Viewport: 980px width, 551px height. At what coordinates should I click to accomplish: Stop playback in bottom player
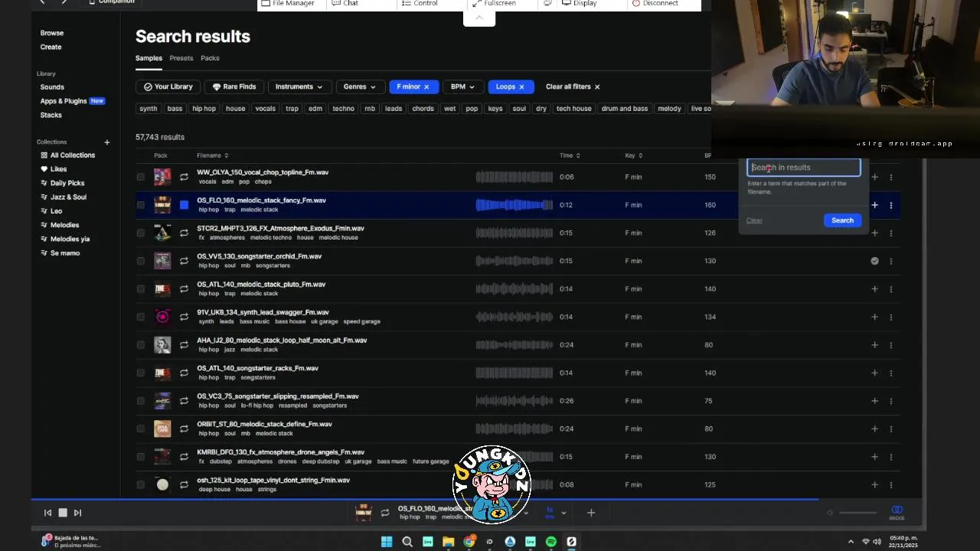click(x=63, y=513)
